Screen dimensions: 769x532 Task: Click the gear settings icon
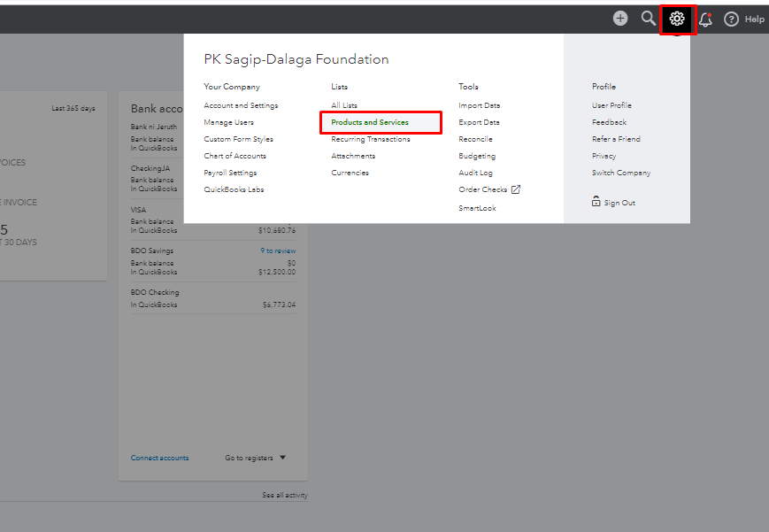(x=678, y=19)
